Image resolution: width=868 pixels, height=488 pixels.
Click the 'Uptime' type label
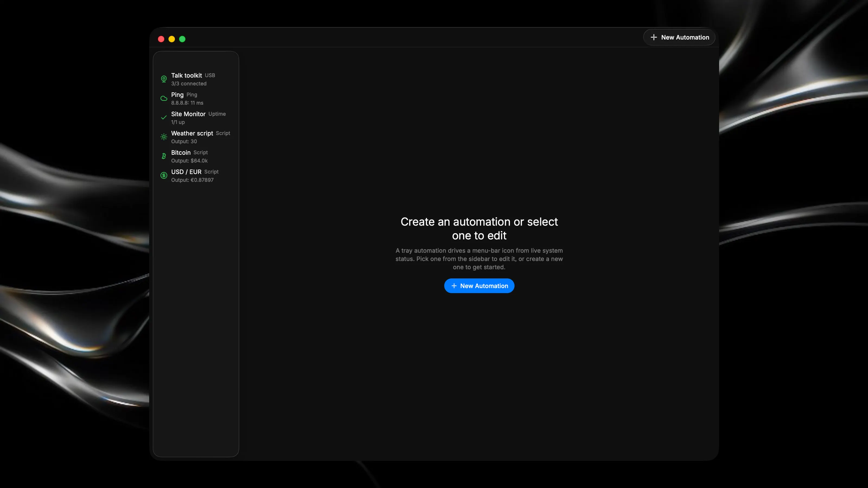pos(217,114)
